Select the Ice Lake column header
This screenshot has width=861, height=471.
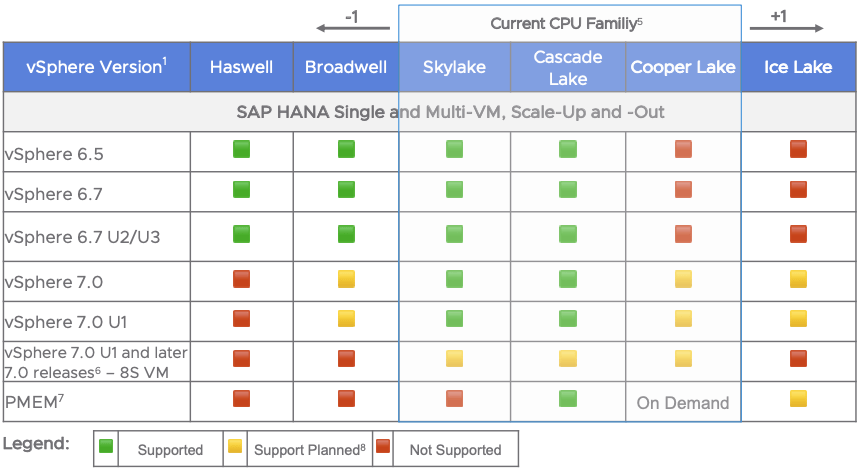tap(797, 67)
